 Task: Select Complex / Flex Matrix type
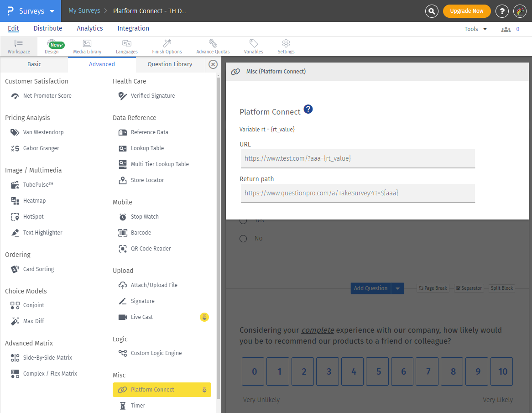44,373
